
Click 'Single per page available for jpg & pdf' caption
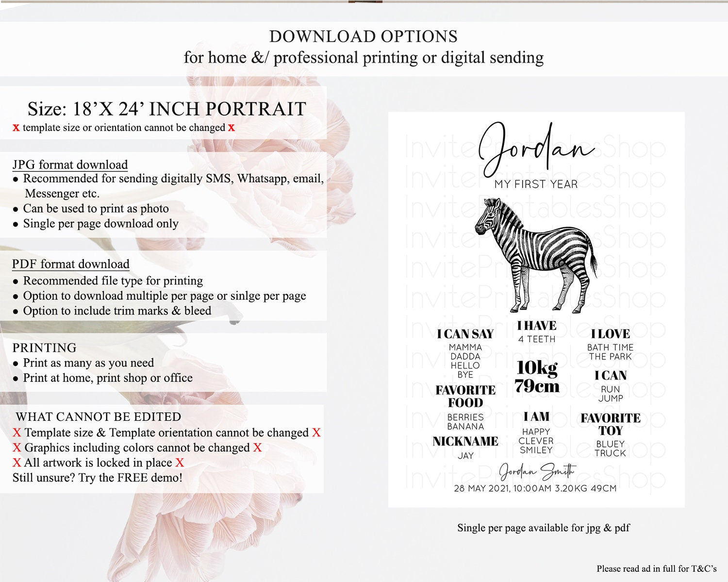543,528
